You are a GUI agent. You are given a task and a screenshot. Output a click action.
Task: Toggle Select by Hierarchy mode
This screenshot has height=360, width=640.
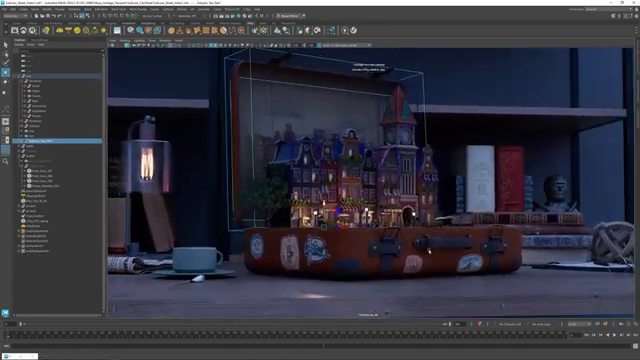click(x=76, y=16)
